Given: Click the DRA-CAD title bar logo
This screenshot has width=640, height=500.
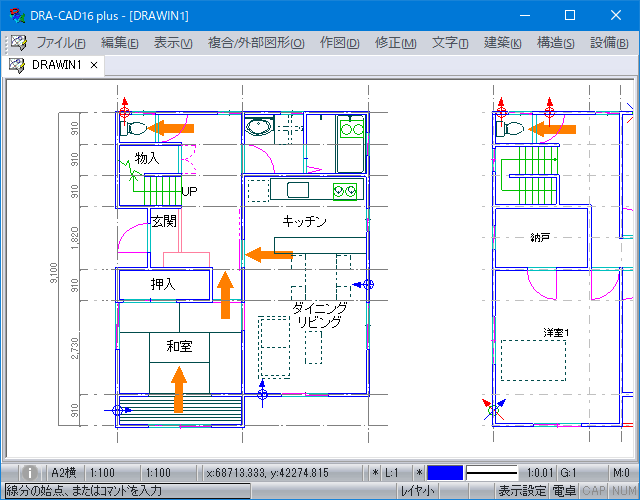Looking at the screenshot, I should point(13,15).
